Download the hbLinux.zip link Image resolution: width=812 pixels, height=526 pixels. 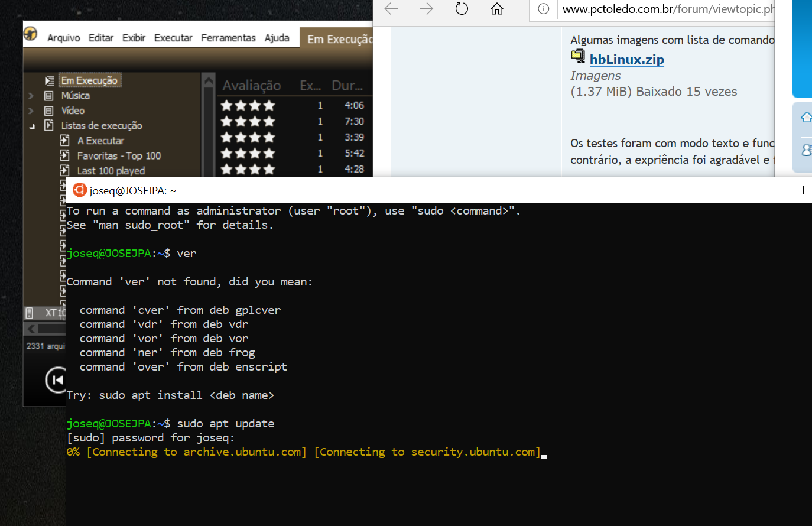point(626,60)
